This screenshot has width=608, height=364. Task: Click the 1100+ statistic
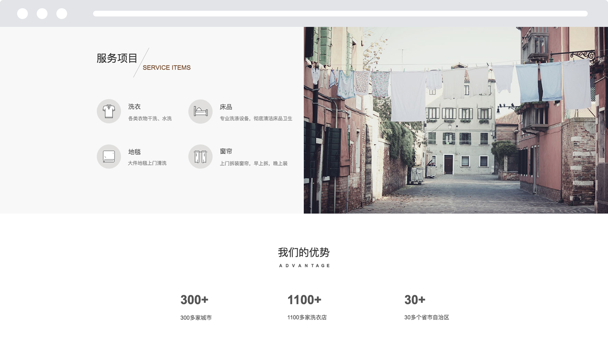coord(304,300)
